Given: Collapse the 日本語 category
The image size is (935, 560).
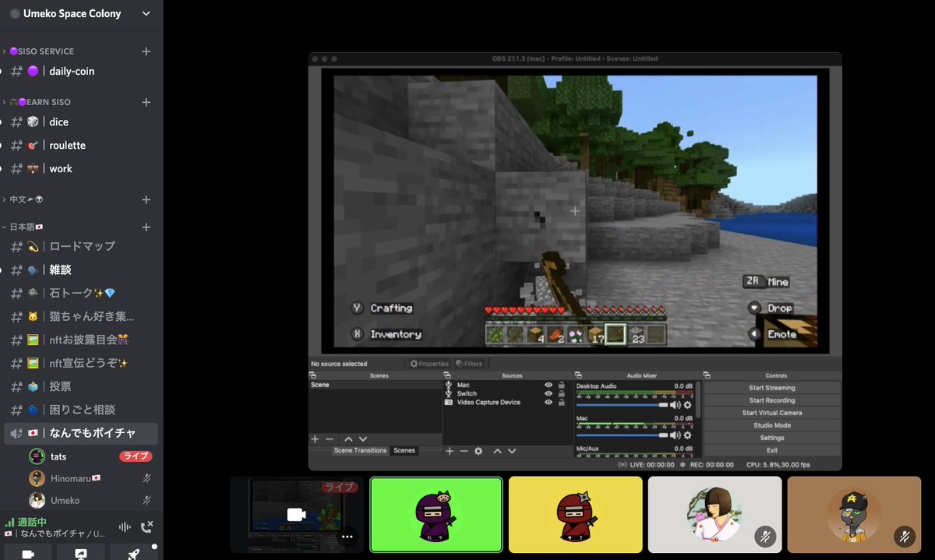Looking at the screenshot, I should [23, 227].
